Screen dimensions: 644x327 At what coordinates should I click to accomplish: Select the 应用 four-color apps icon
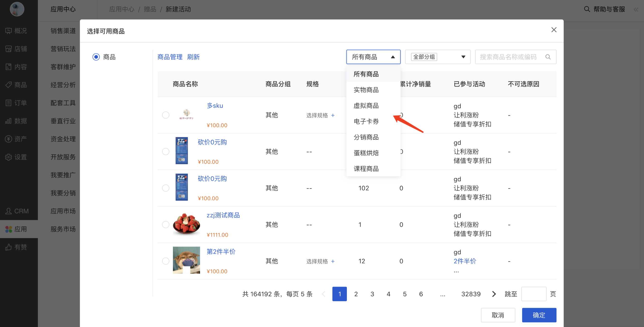pyautogui.click(x=9, y=229)
